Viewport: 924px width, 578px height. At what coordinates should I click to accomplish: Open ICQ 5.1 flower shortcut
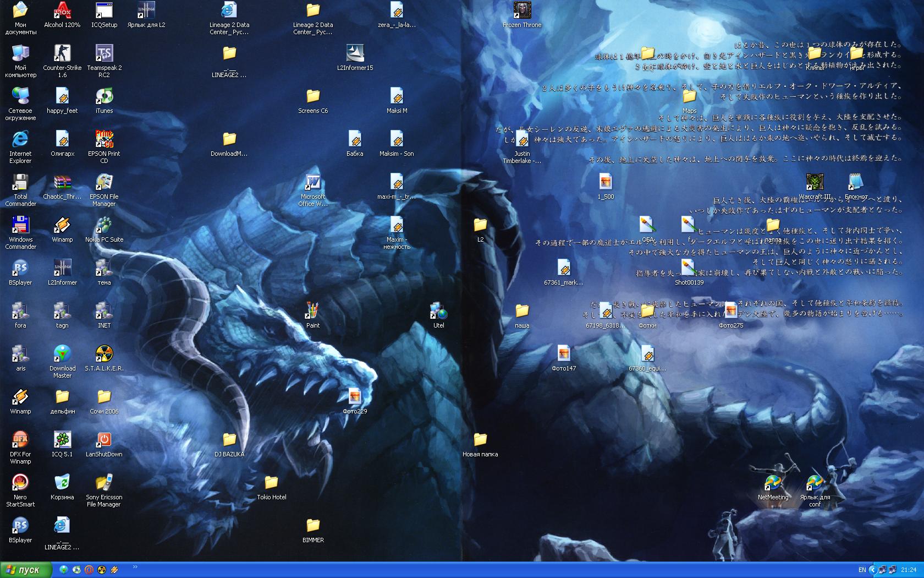62,444
